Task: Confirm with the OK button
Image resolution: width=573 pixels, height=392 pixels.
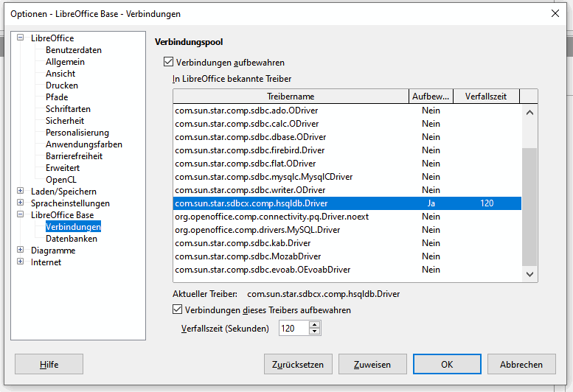Action: (x=447, y=364)
